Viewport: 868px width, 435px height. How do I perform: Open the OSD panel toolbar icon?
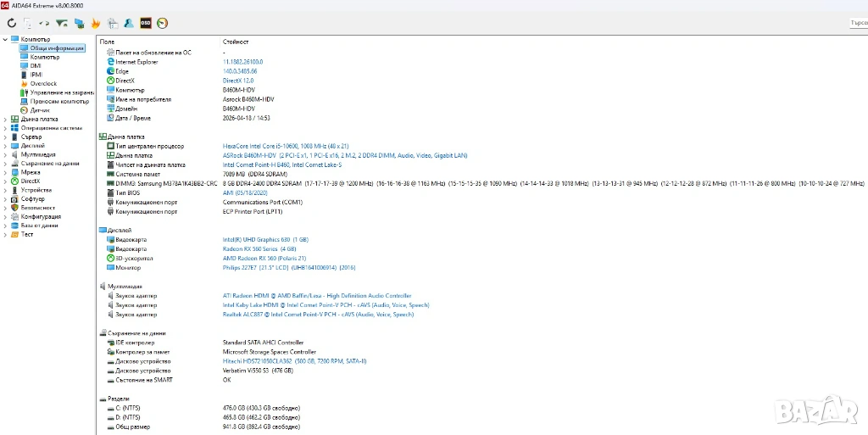click(145, 23)
